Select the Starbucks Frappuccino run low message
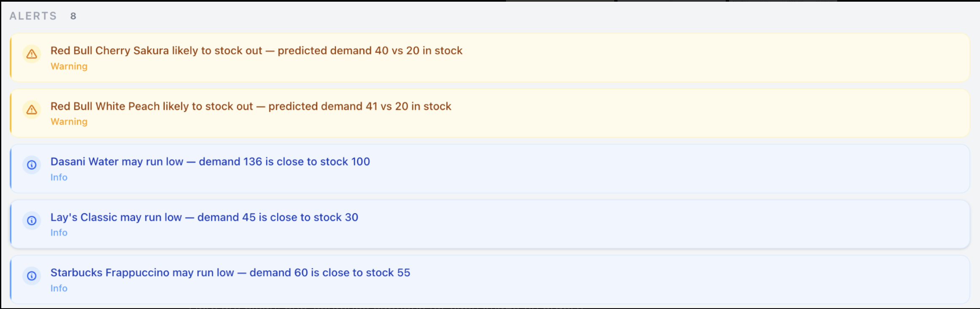Viewport: 980px width, 309px height. (x=230, y=273)
